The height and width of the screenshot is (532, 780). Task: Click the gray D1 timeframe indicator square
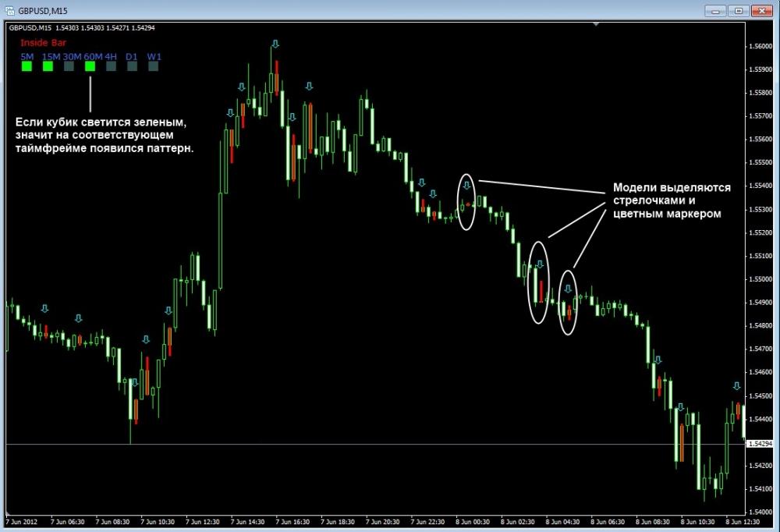tap(132, 66)
